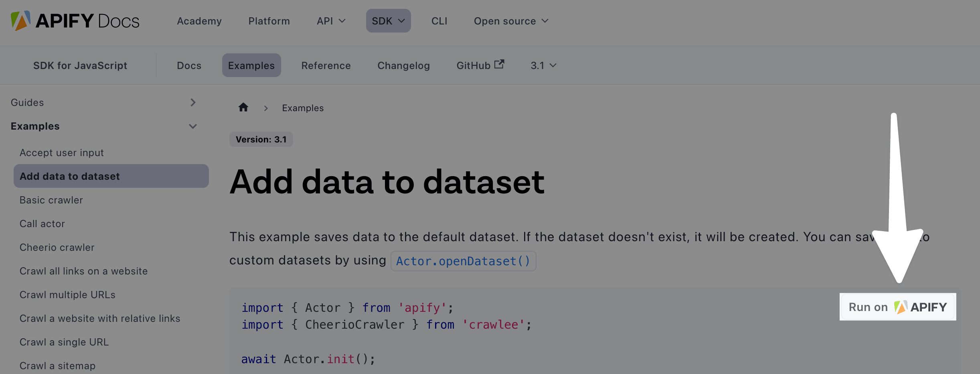Open the 3.1 version selector

pyautogui.click(x=543, y=65)
